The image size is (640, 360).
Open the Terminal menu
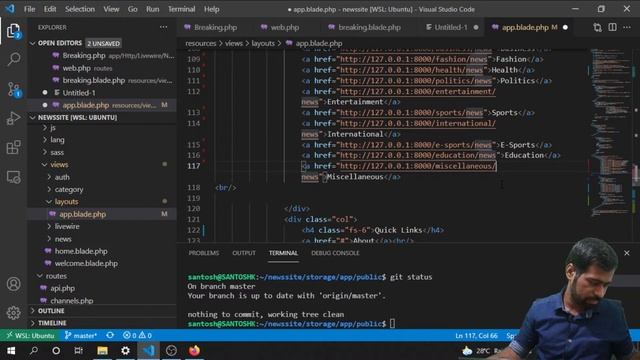pos(181,9)
